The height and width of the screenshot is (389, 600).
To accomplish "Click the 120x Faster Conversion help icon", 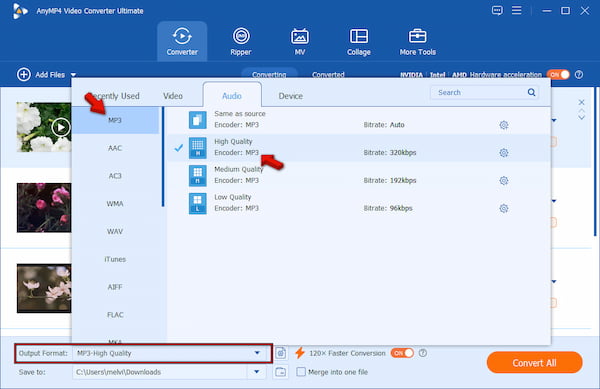I will (422, 353).
